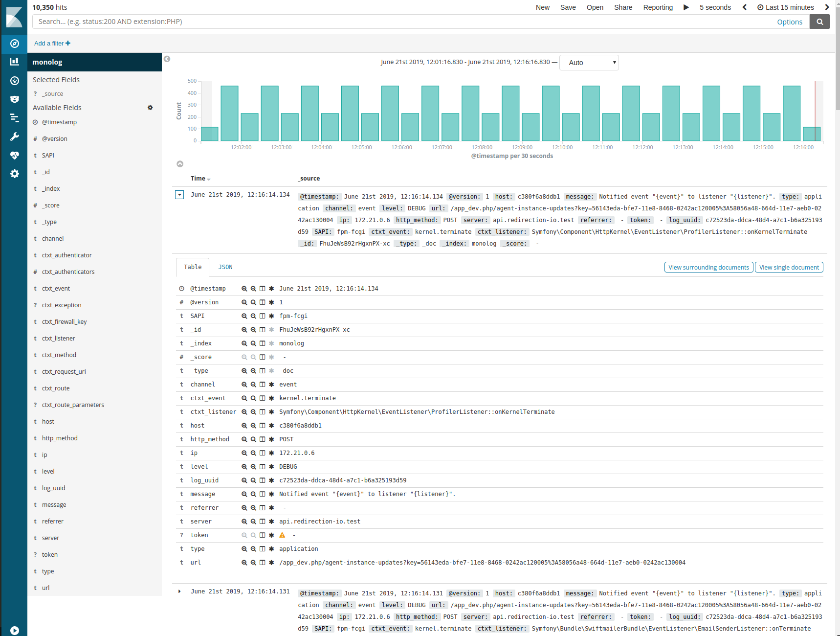Click View surrounding documents button
Image resolution: width=840 pixels, height=636 pixels.
[x=709, y=267]
